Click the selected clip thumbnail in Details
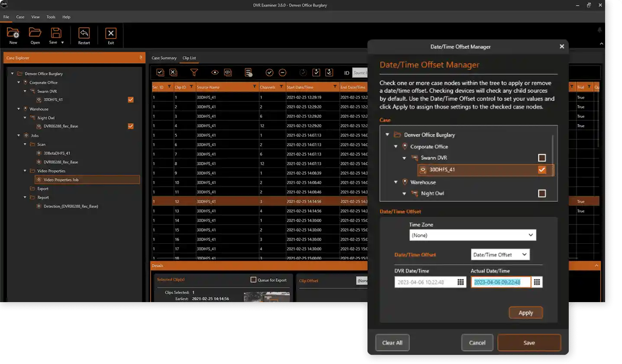Viewport: 622px width, 364px height. (267, 297)
